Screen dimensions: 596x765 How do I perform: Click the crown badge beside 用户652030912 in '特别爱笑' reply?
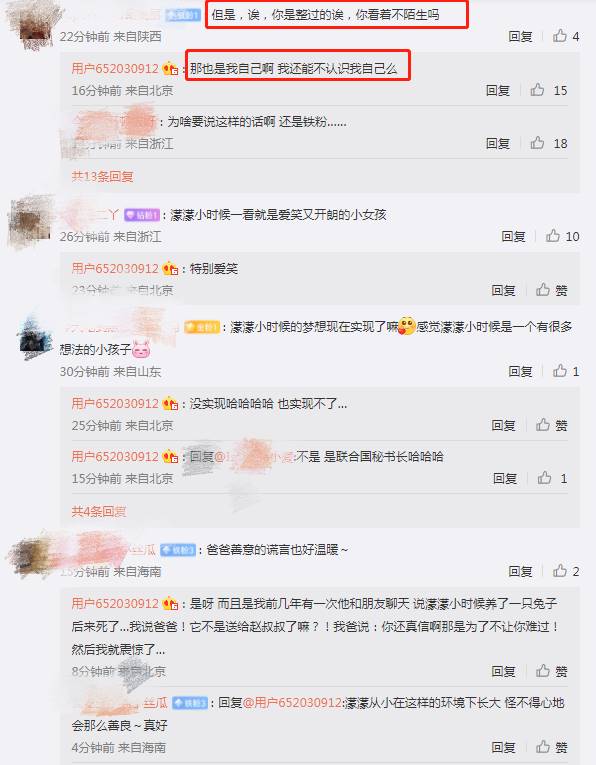[170, 268]
